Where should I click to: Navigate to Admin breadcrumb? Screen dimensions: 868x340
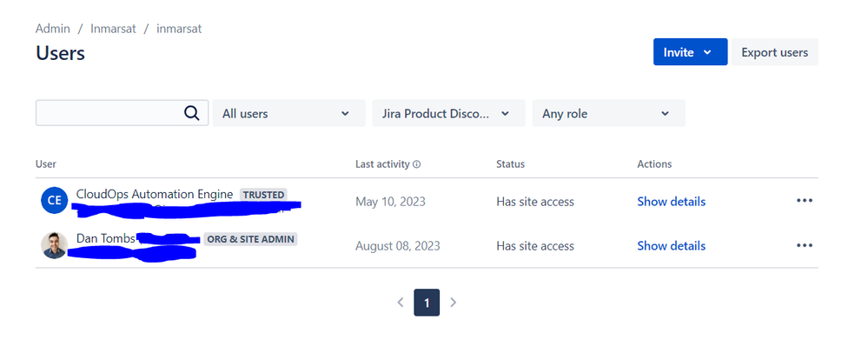(x=53, y=28)
